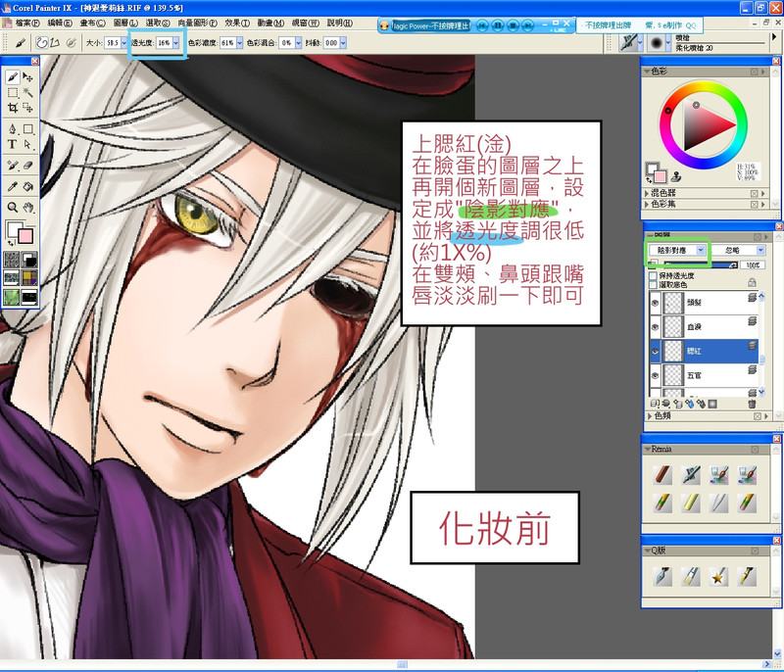This screenshot has height=672, width=784.
Task: Expand the 色頻 channels panel
Action: (x=650, y=415)
